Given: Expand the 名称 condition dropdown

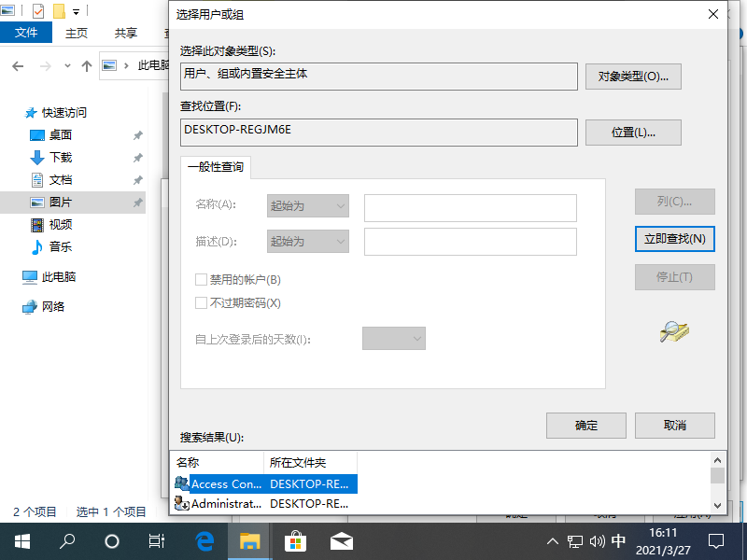Looking at the screenshot, I should point(307,205).
